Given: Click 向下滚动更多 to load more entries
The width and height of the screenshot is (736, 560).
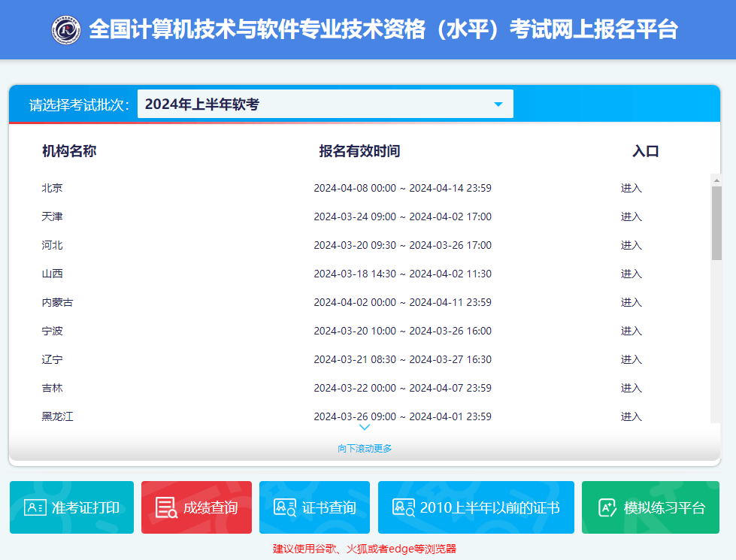Looking at the screenshot, I should click(364, 446).
